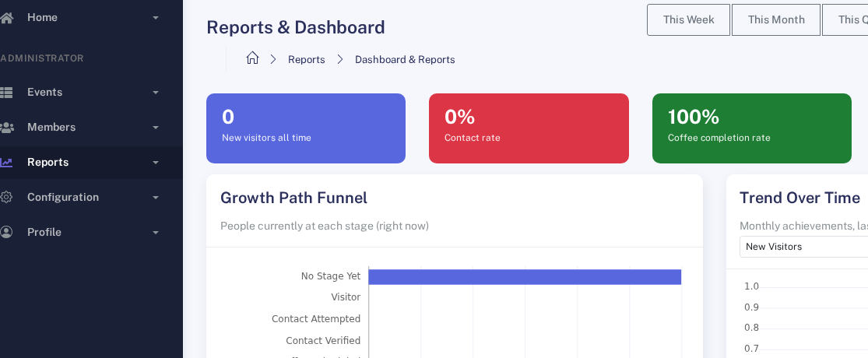The height and width of the screenshot is (358, 868).
Task: Click the Home house icon in sidebar
Action: [x=6, y=18]
